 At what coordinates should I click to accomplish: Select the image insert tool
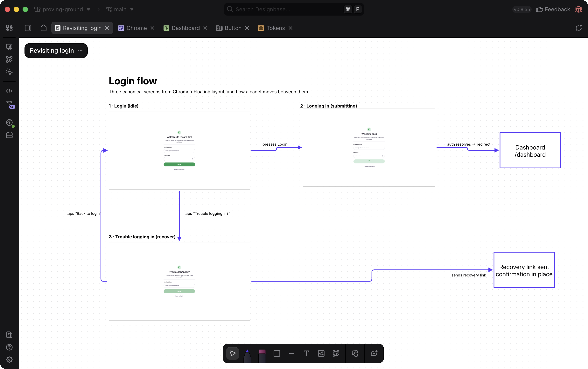coord(321,353)
